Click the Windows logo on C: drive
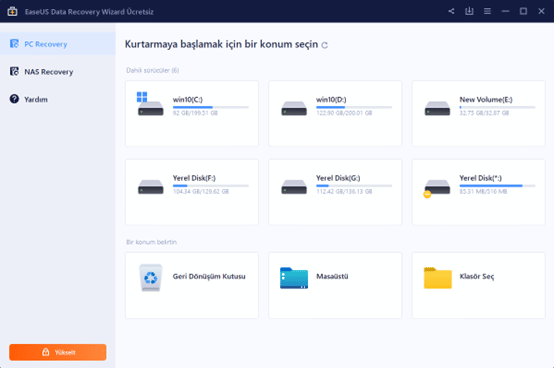The height and width of the screenshot is (368, 554). point(142,97)
